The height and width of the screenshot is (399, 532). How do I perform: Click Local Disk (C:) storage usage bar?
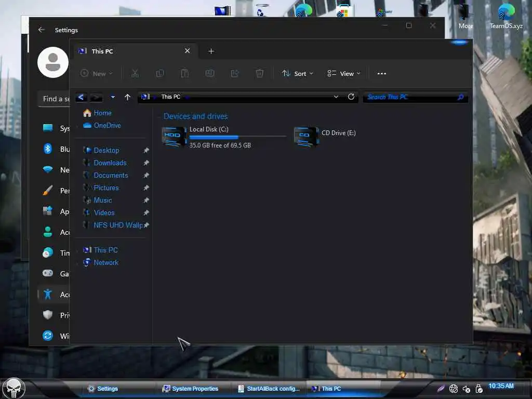[237, 137]
